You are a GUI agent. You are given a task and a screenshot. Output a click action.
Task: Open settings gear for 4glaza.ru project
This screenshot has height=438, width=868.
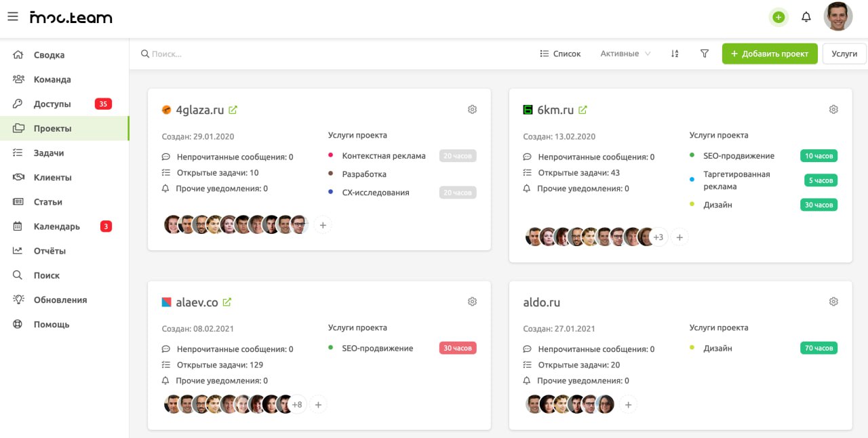tap(473, 109)
